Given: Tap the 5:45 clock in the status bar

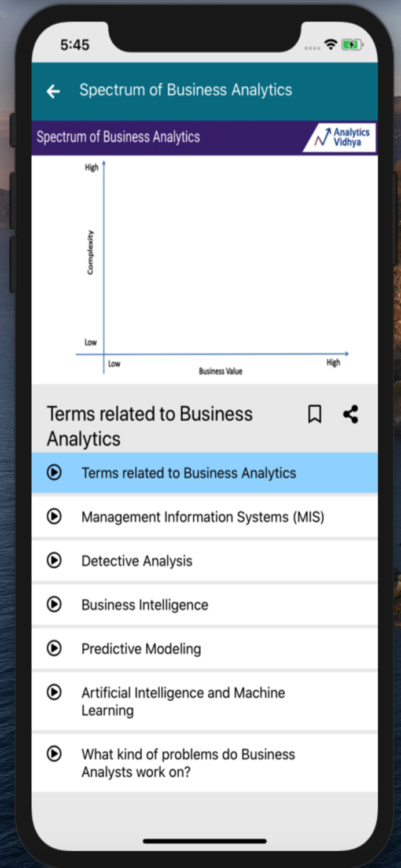Looking at the screenshot, I should coord(75,44).
